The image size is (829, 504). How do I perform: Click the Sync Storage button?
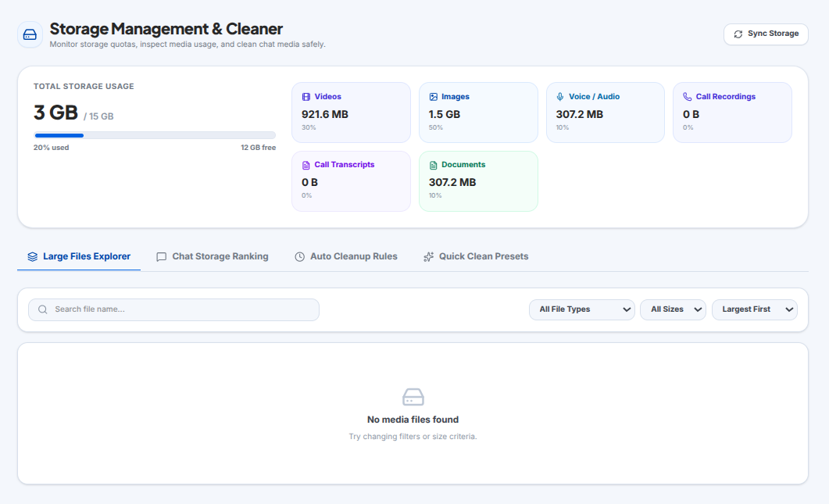click(x=766, y=34)
